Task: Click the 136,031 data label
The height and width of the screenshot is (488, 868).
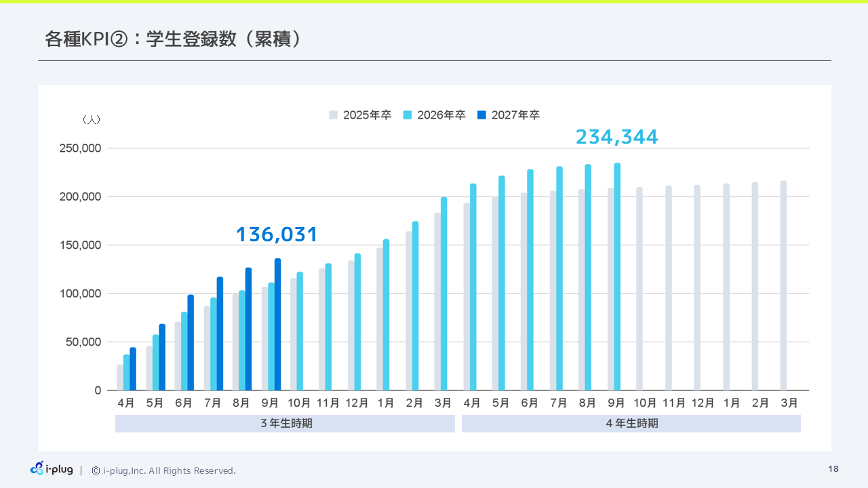Action: point(276,234)
